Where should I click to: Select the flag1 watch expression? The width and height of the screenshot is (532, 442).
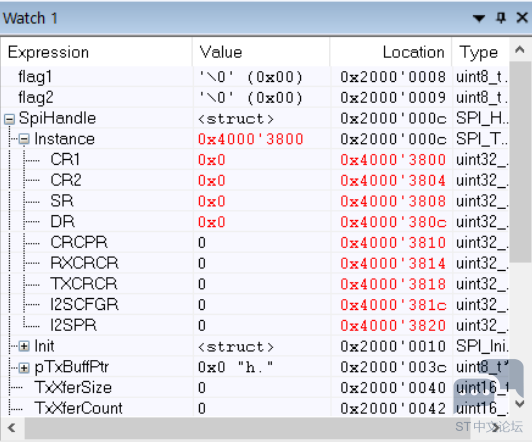click(x=35, y=77)
